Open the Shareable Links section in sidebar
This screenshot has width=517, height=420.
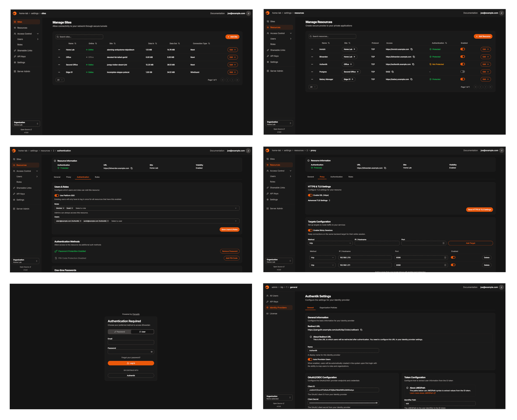click(24, 50)
